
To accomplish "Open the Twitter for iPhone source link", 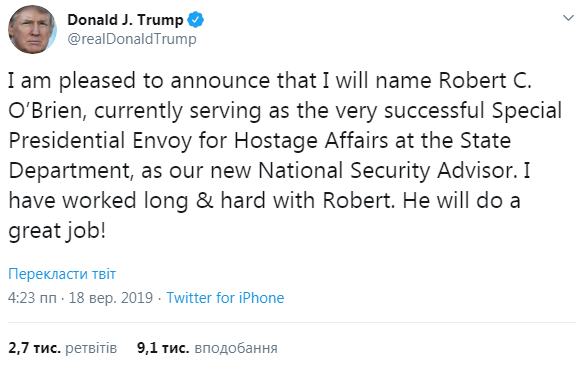I will click(x=225, y=298).
